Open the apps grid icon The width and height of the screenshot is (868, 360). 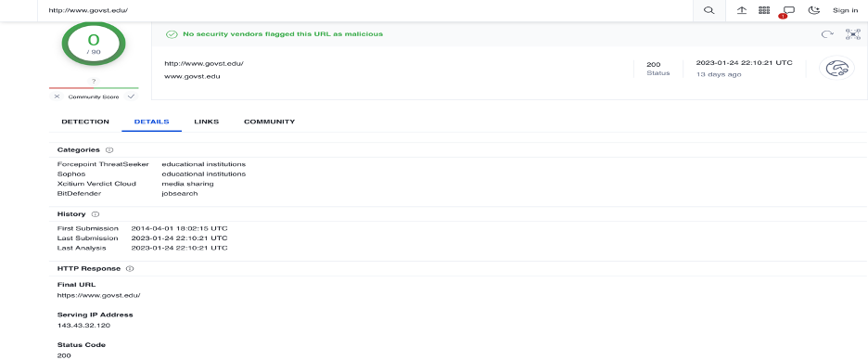coord(764,10)
